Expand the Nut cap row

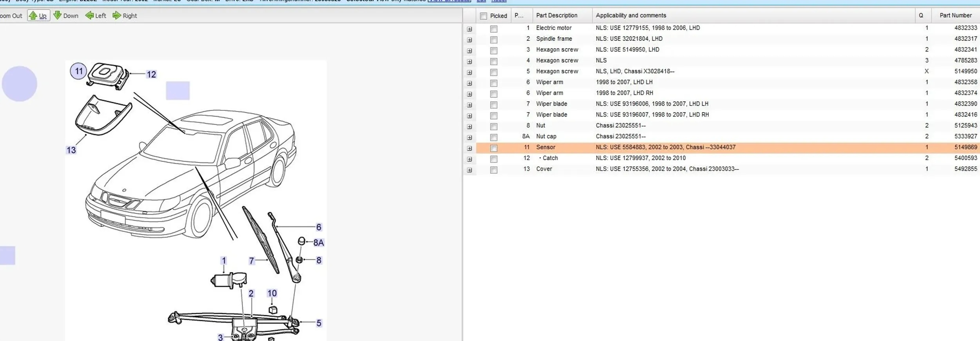[x=469, y=138]
